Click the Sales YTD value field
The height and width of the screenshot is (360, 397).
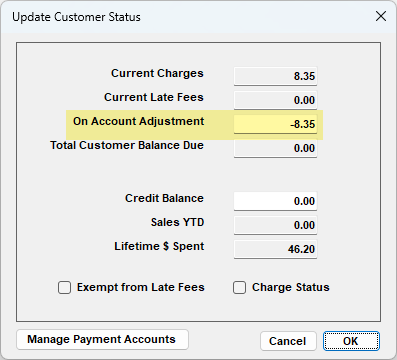(275, 225)
